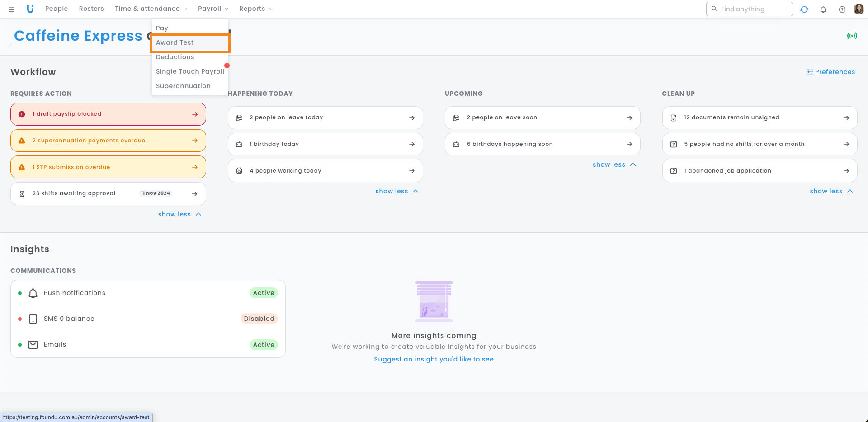Click the green live broadcast icon
The height and width of the screenshot is (422, 868).
(x=852, y=36)
